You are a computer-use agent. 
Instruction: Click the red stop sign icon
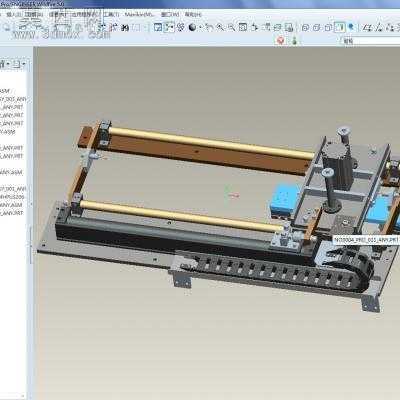281,40
